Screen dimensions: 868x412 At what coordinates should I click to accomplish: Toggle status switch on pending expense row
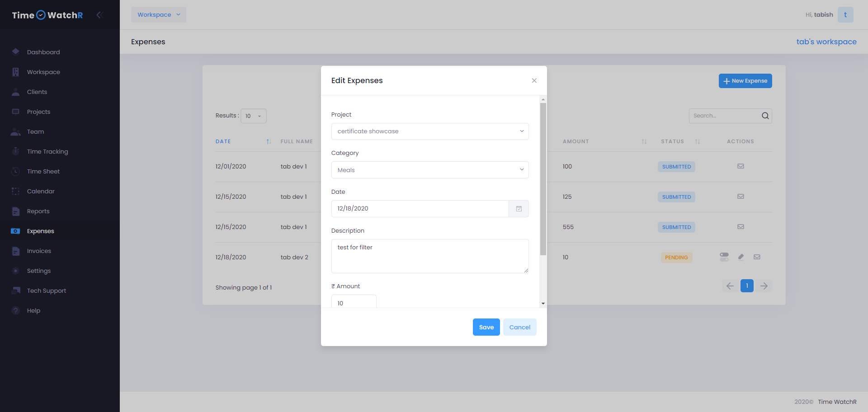click(x=724, y=257)
